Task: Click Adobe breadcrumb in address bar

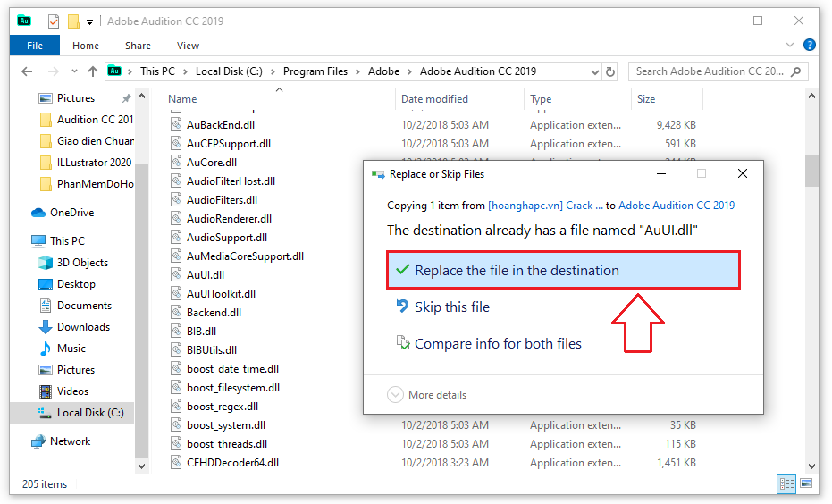Action: (383, 71)
